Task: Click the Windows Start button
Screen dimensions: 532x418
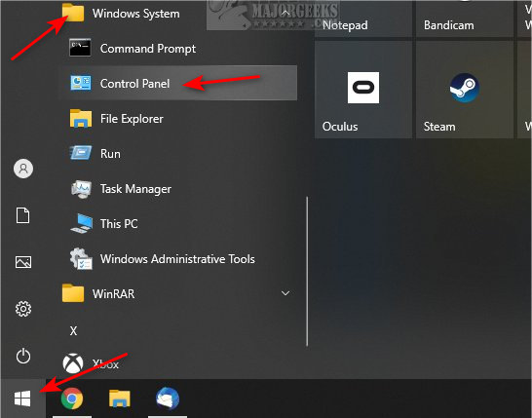Action: coord(22,399)
